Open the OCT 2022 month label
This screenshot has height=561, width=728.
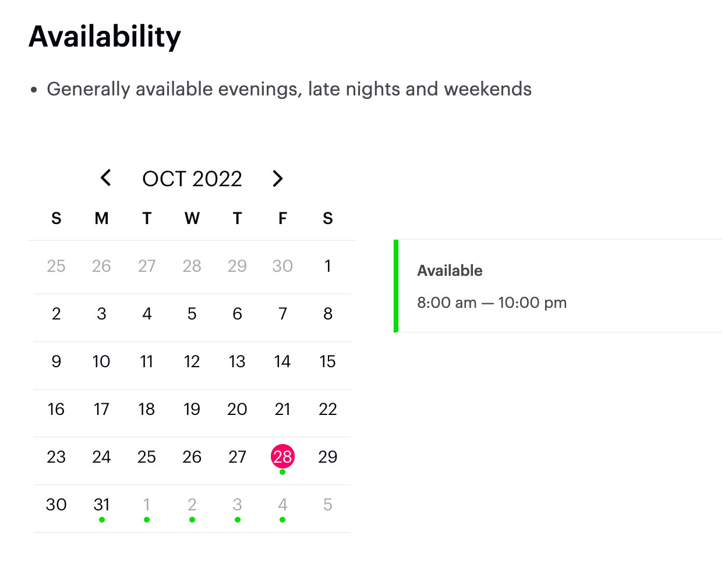(x=192, y=179)
